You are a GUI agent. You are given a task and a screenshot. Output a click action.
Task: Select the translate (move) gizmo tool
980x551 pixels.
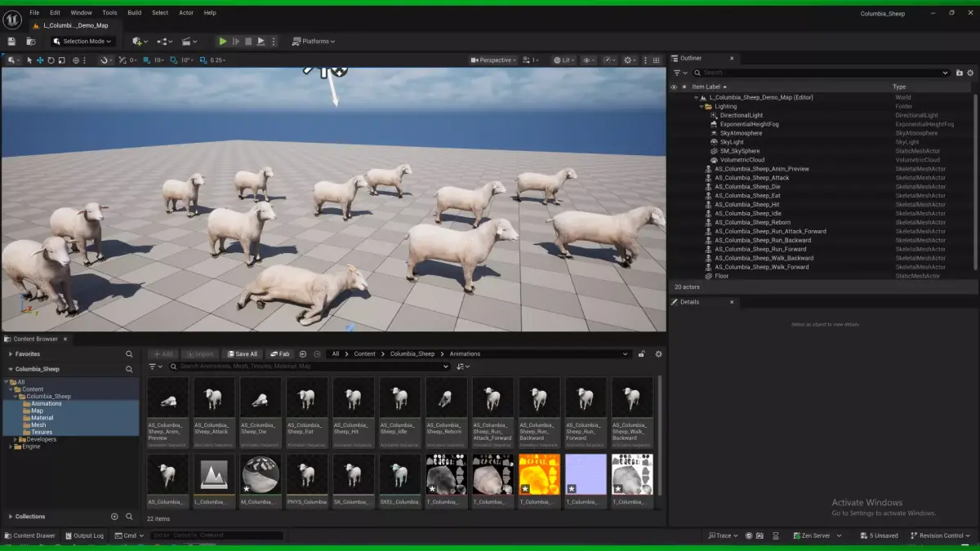coord(40,60)
